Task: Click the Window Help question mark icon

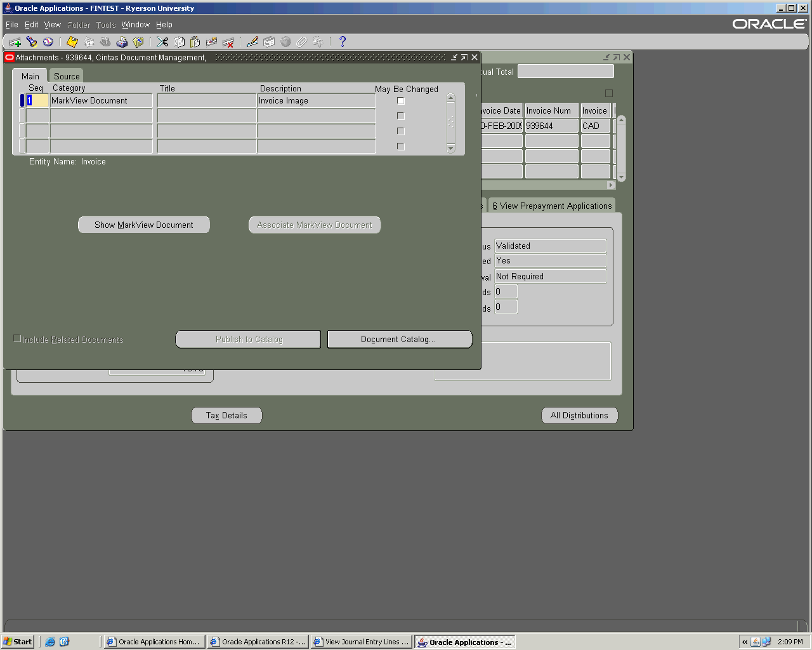Action: coord(343,42)
